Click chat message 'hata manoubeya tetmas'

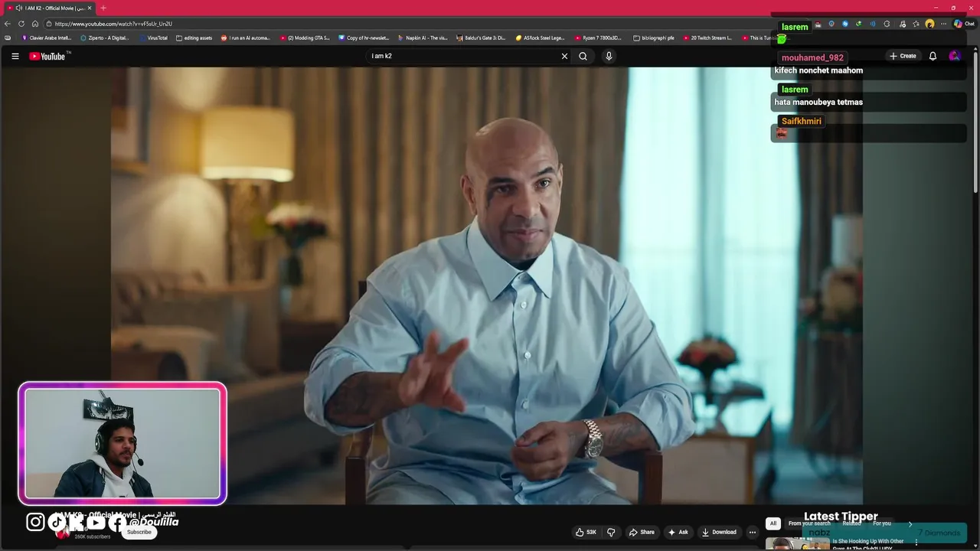click(818, 102)
